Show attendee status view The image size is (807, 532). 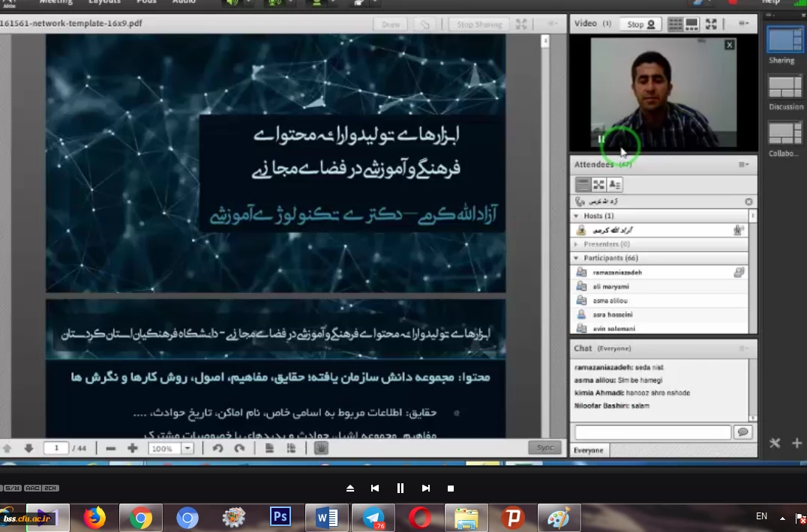[x=615, y=184]
